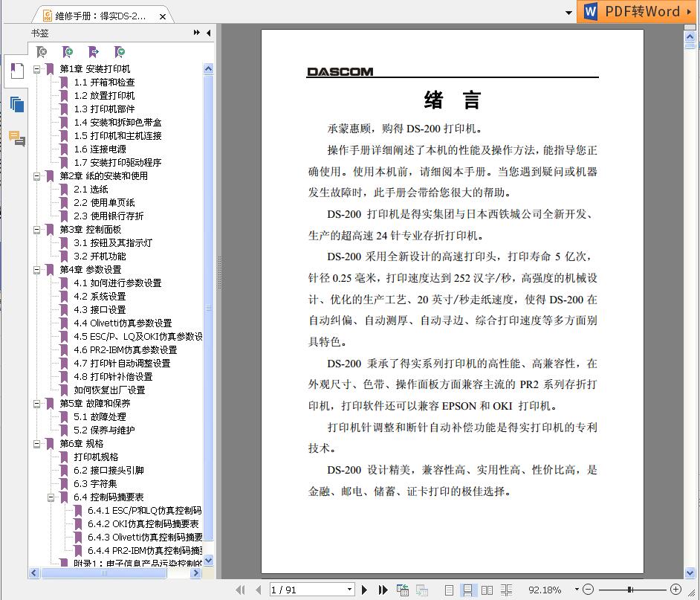Image resolution: width=700 pixels, height=600 pixels.
Task: Click the zoom out minus button
Action: 588,590
